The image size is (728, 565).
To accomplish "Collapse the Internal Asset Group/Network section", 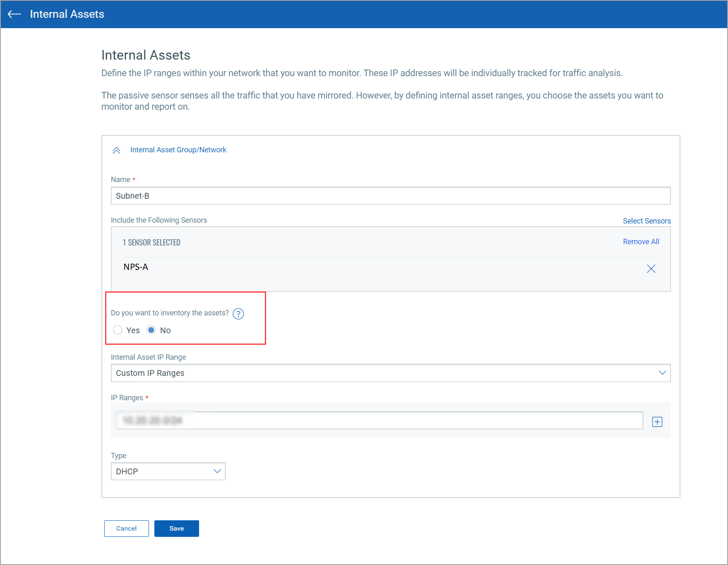I will (116, 150).
